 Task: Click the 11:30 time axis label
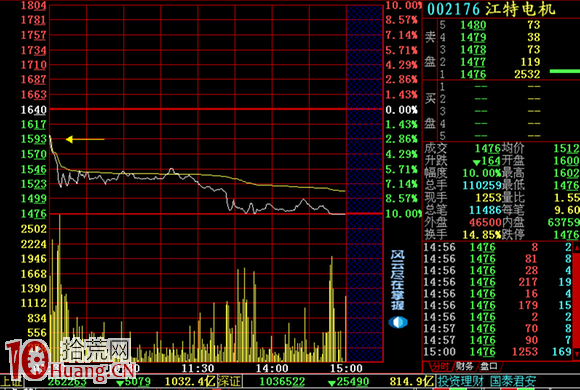[198, 368]
